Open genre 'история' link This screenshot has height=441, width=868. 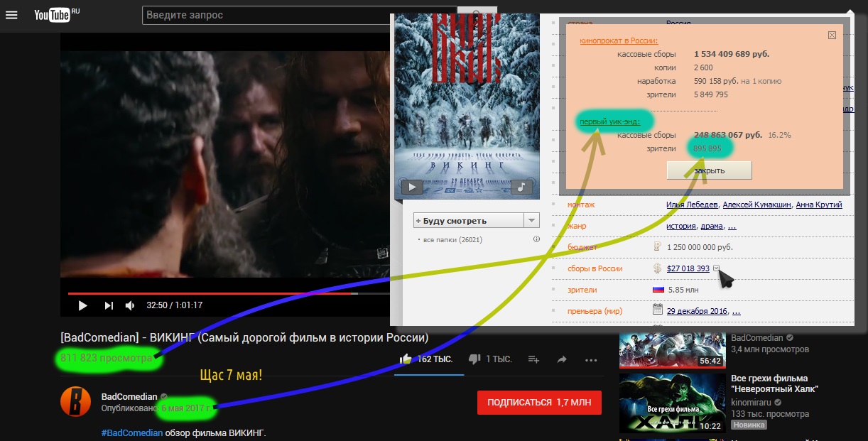680,226
